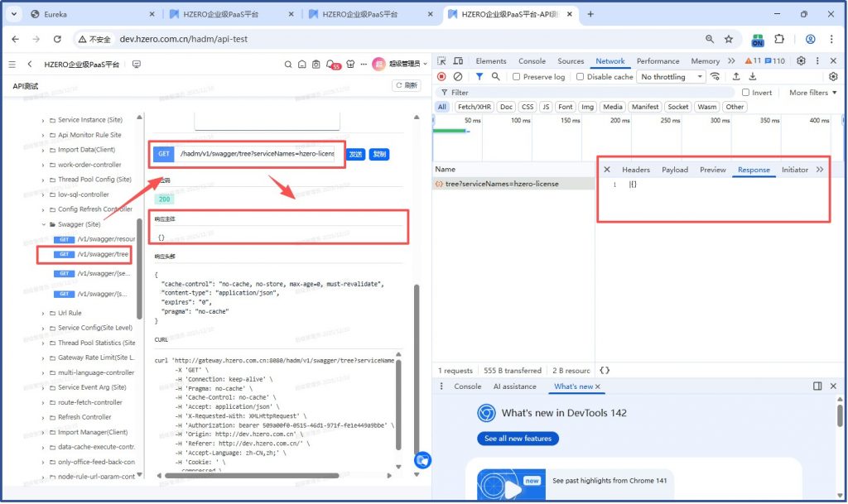This screenshot has height=504, width=848.
Task: Clear the network log
Action: (458, 77)
